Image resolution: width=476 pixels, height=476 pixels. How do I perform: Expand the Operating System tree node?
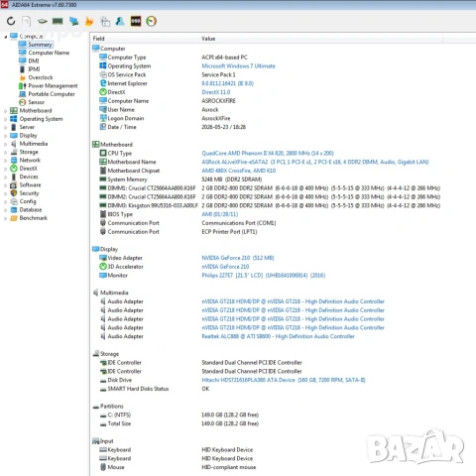[x=5, y=119]
